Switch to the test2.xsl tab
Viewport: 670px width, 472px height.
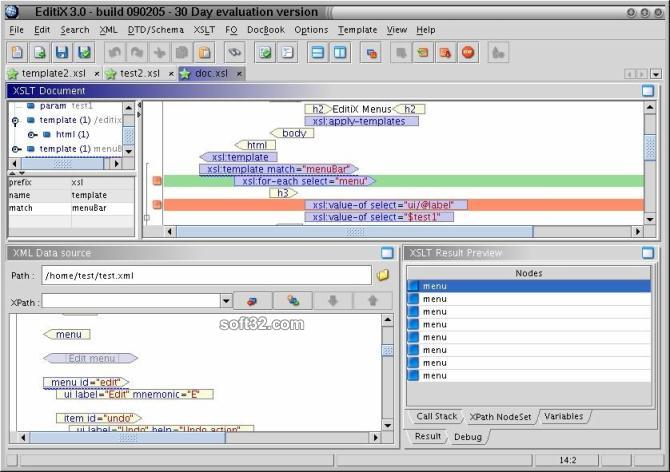(140, 73)
